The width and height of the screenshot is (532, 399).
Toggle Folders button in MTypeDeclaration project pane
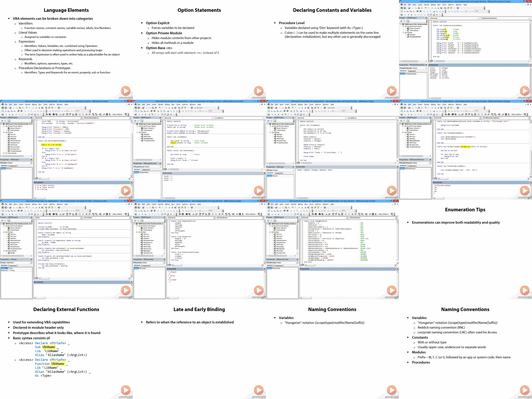click(408, 21)
